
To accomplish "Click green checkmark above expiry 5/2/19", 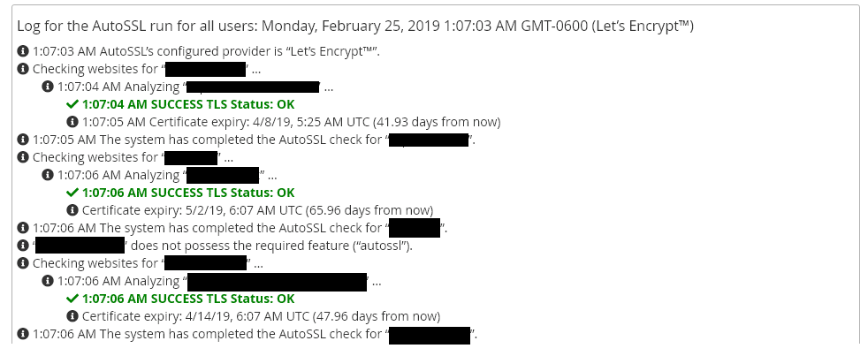I will tap(72, 193).
